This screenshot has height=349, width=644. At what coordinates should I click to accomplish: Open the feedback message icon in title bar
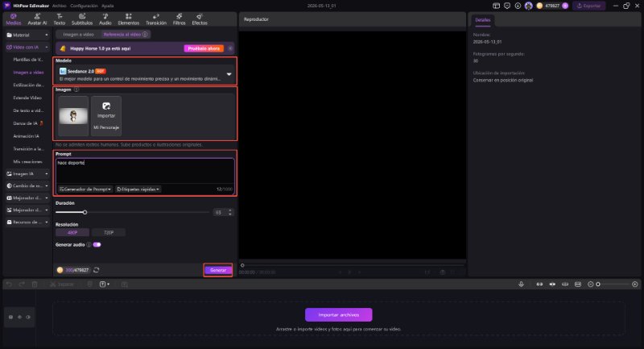[507, 6]
